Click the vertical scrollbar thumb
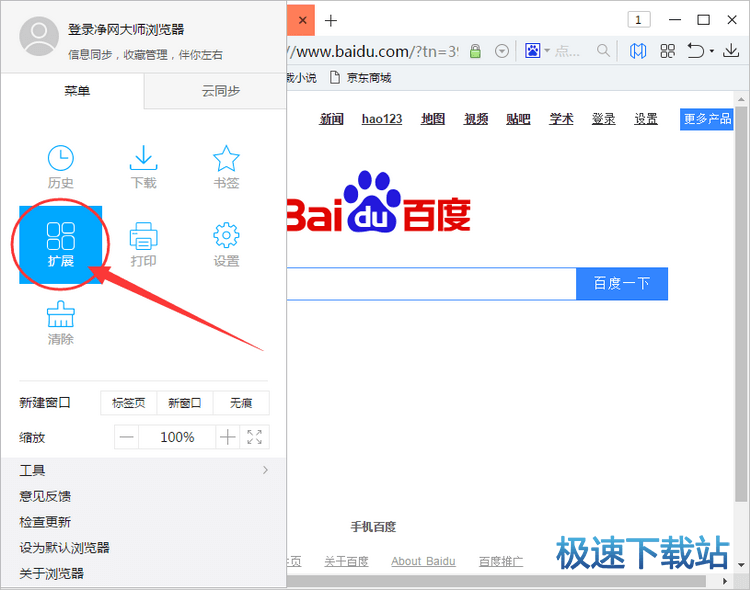This screenshot has height=590, width=750. tap(741, 304)
